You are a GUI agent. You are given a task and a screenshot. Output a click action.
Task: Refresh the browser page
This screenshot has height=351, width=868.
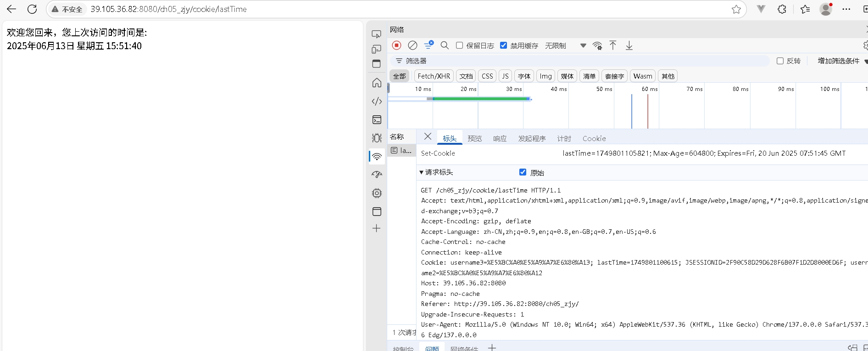coord(32,9)
